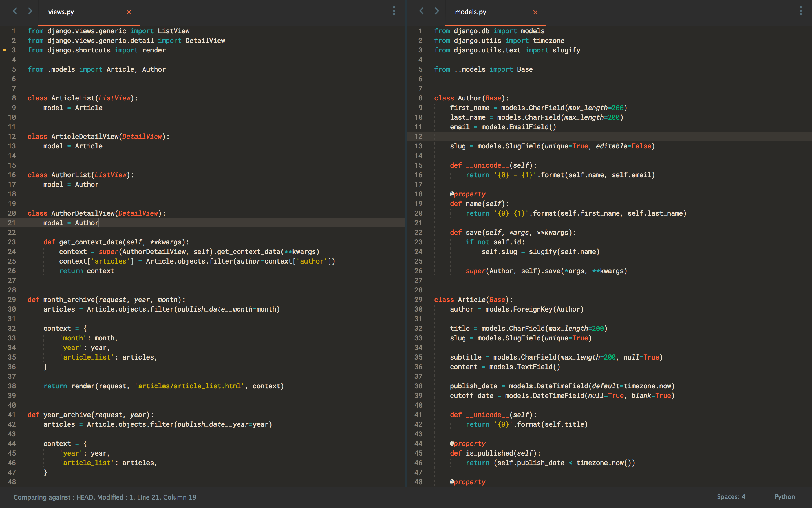Click 'class AuthorDetailView(DetailView):' in views.py

[97, 213]
